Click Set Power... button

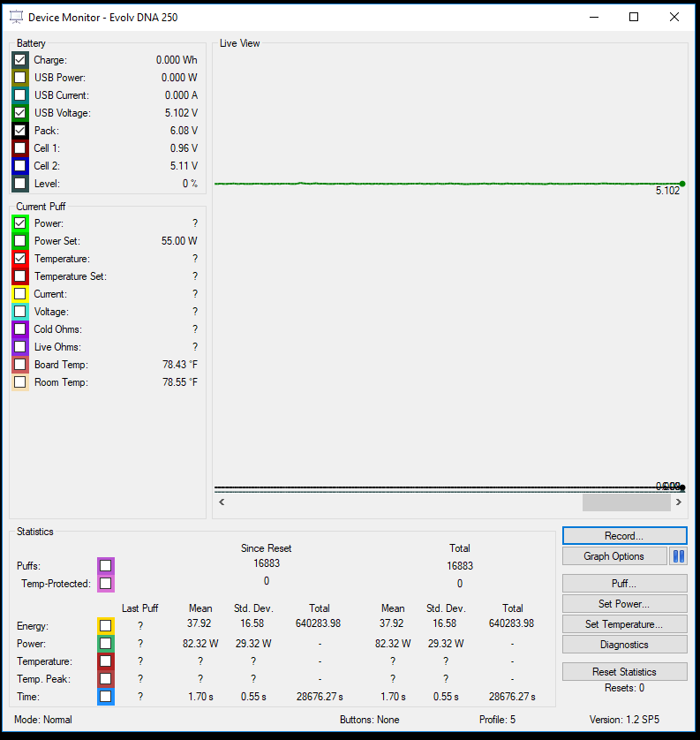(x=624, y=604)
